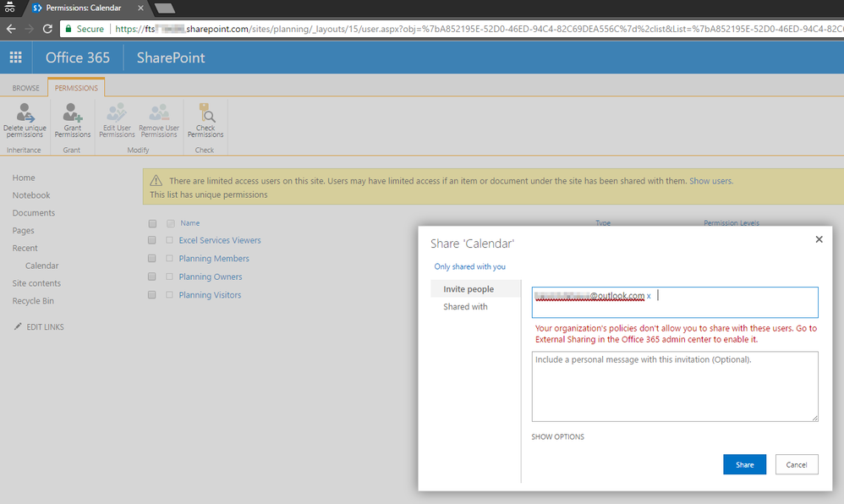Click the blue Share button
Viewport: 844px width, 504px height.
[x=744, y=465]
